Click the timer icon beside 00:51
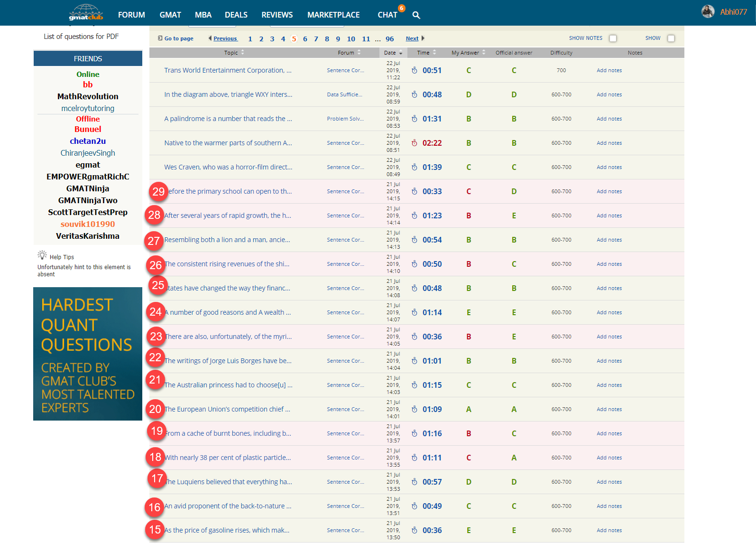Image resolution: width=756 pixels, height=553 pixels. [415, 70]
